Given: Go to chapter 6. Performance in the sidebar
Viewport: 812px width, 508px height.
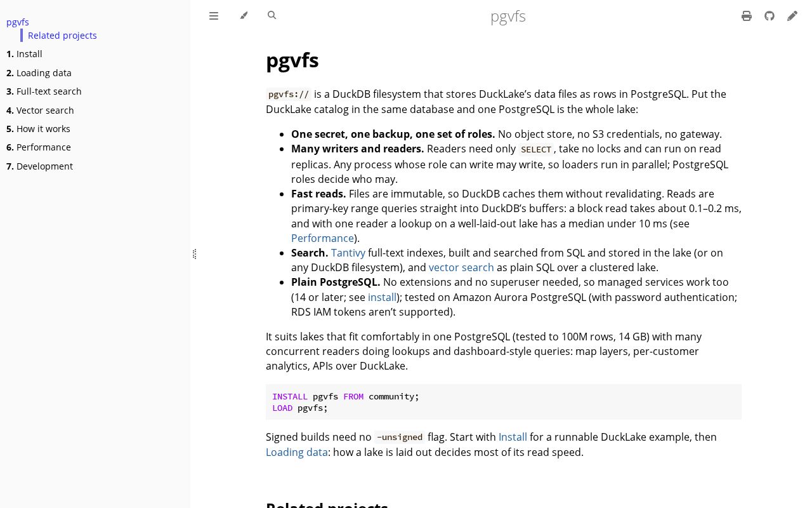Looking at the screenshot, I should (x=39, y=147).
